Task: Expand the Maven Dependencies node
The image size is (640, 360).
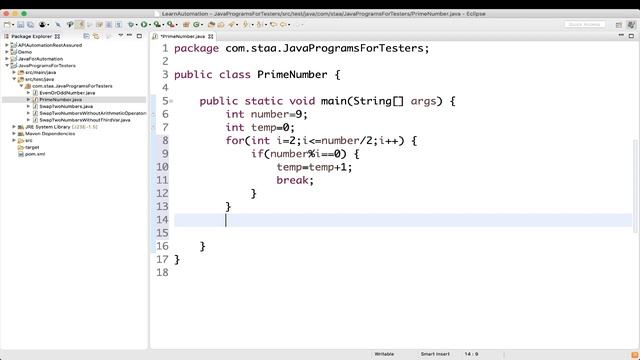Action: pos(14,133)
